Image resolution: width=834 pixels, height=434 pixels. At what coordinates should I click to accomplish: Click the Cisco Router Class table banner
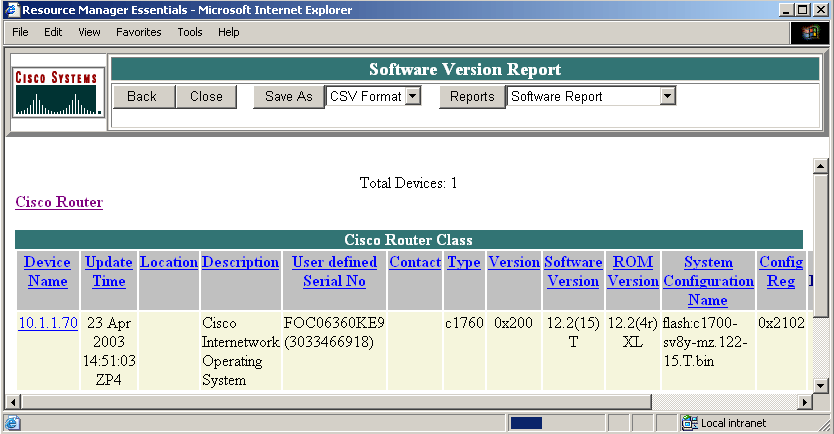coord(408,240)
